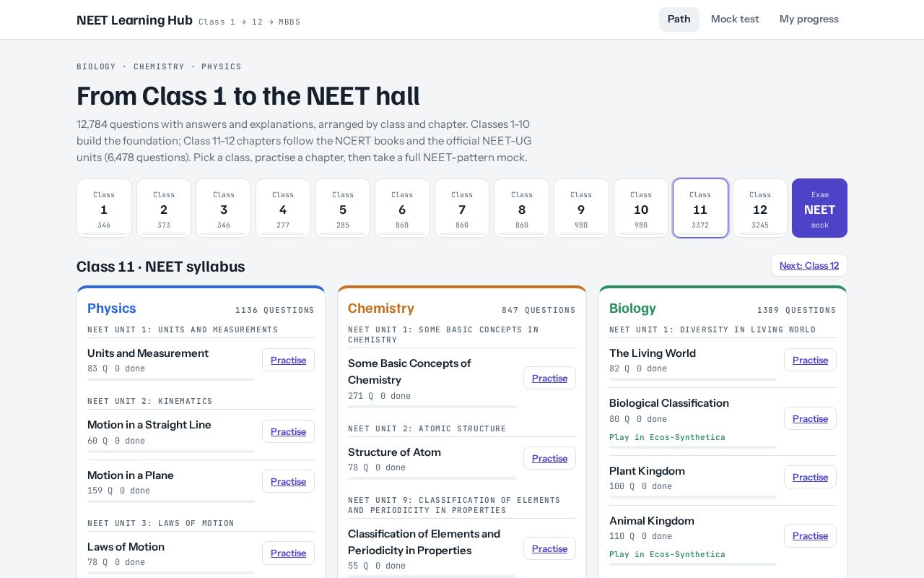Click the NEET Learning Hub logo
The height and width of the screenshot is (578, 924).
pos(134,20)
